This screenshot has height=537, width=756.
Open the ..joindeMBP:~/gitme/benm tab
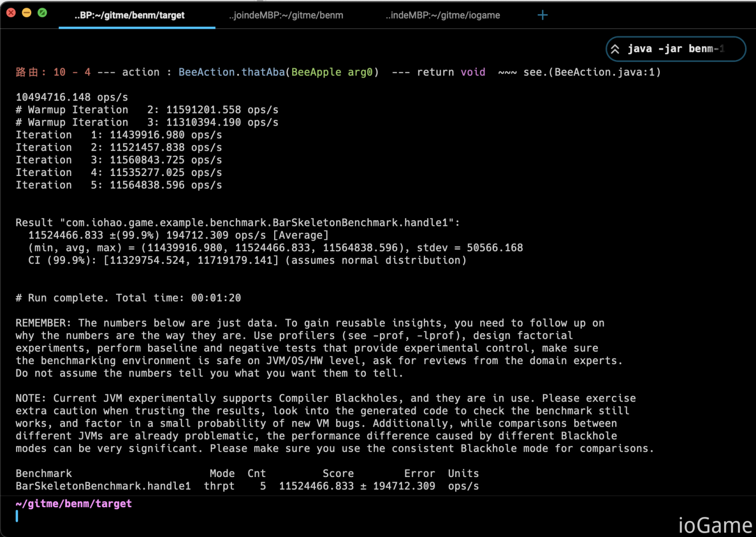tap(286, 15)
